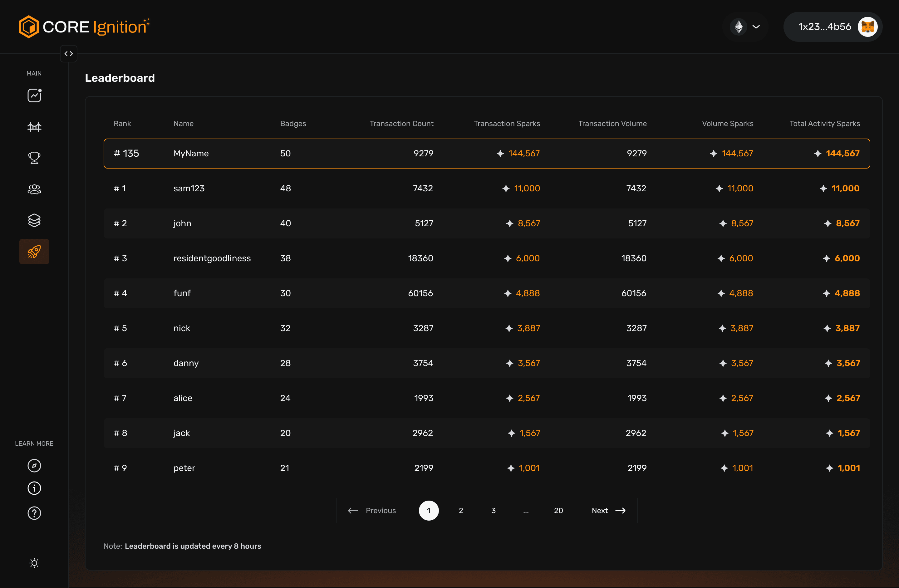Viewport: 899px width, 588px height.
Task: Select page 2 in pagination
Action: [x=461, y=511]
